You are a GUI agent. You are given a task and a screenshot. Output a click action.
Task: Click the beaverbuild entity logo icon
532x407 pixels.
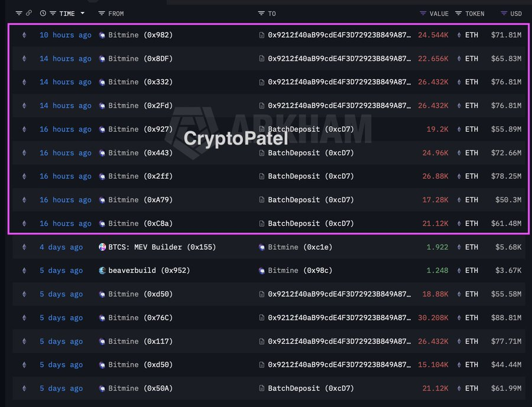[102, 271]
